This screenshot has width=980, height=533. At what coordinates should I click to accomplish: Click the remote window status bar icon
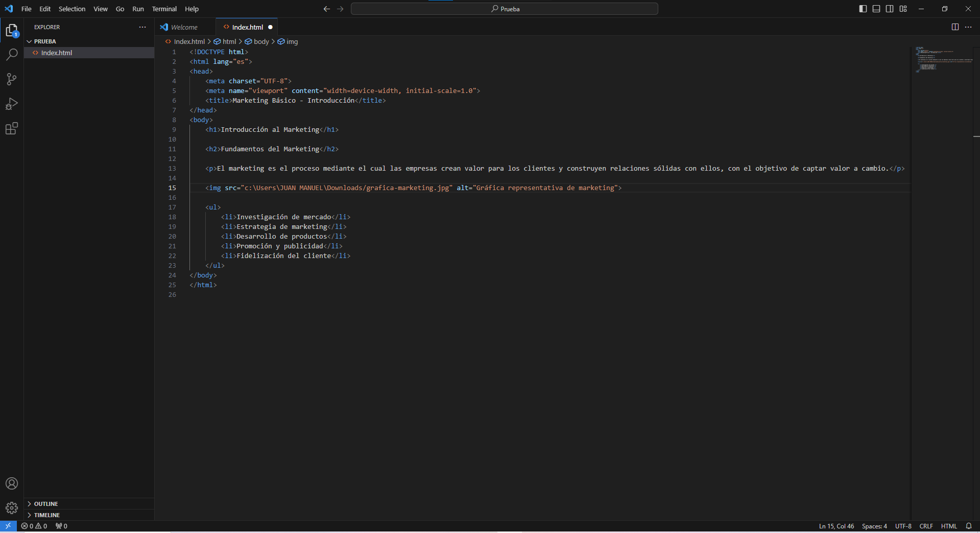[8, 526]
